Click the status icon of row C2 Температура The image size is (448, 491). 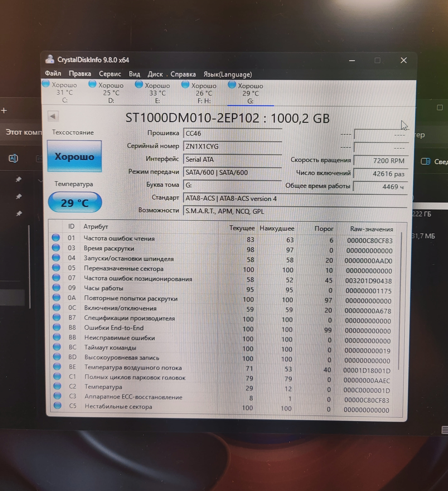[57, 386]
